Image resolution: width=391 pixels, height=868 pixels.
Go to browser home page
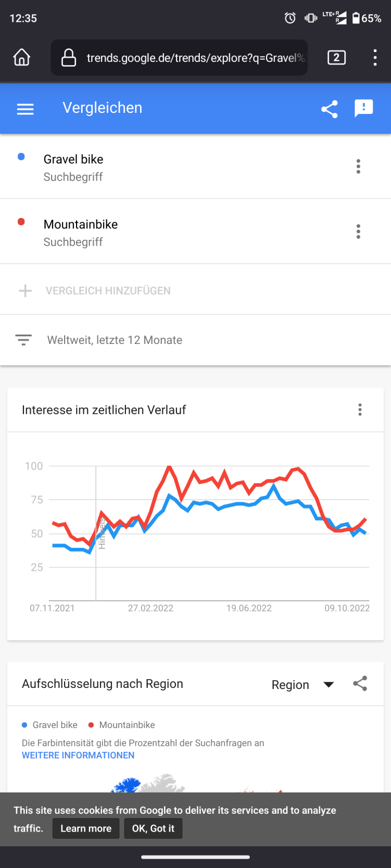point(22,58)
